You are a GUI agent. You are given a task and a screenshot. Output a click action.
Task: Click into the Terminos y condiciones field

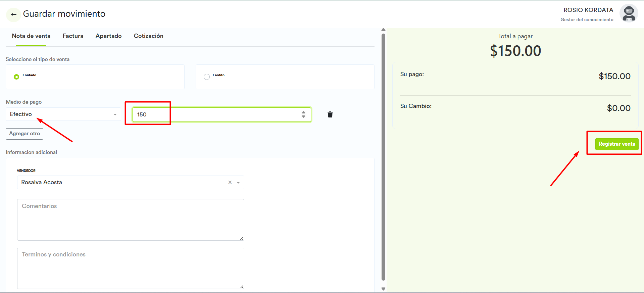130,268
